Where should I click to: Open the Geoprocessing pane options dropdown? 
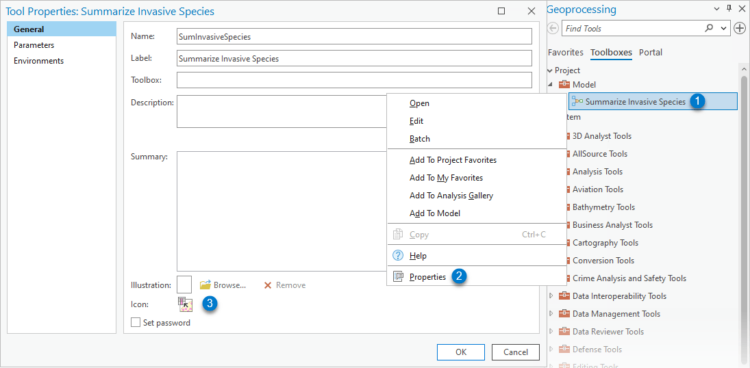[716, 9]
